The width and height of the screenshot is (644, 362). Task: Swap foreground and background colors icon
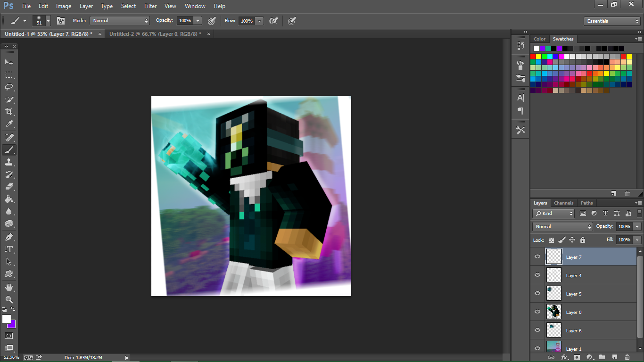point(13,310)
